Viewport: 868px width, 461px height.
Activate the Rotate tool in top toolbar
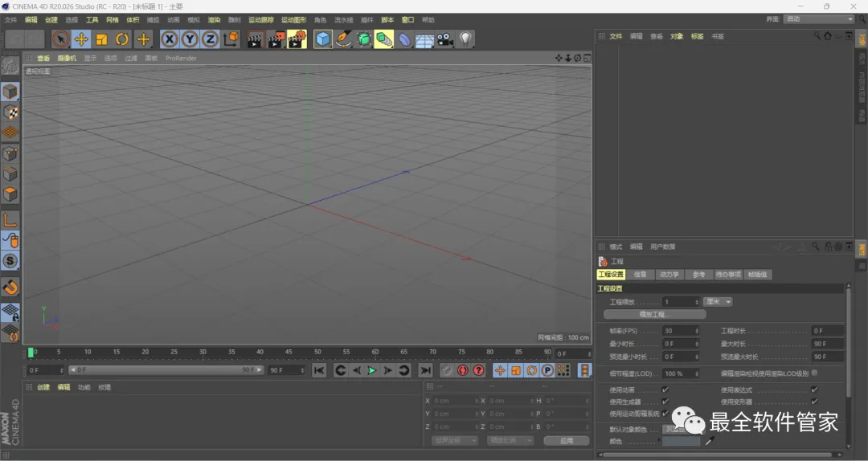coord(122,39)
